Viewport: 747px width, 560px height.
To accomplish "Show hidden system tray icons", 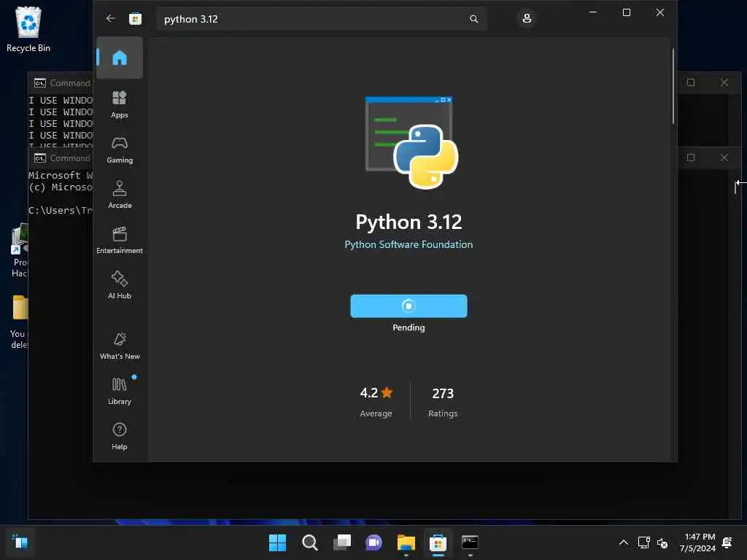I will click(624, 542).
